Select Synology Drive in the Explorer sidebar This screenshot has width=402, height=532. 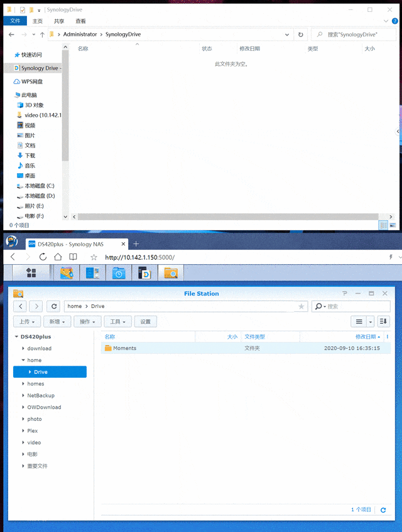tap(33, 68)
